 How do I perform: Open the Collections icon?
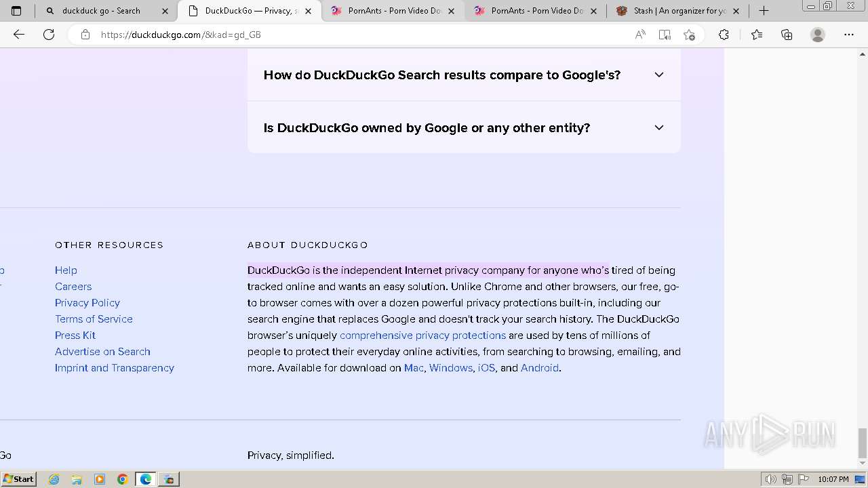click(x=787, y=35)
